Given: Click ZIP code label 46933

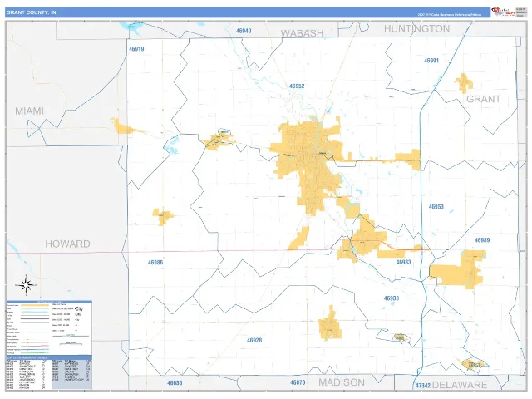Looking at the screenshot, I should point(403,263).
